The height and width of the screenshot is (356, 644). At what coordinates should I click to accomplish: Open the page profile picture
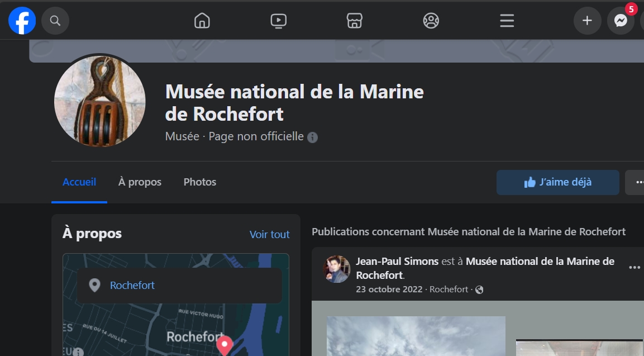[100, 101]
